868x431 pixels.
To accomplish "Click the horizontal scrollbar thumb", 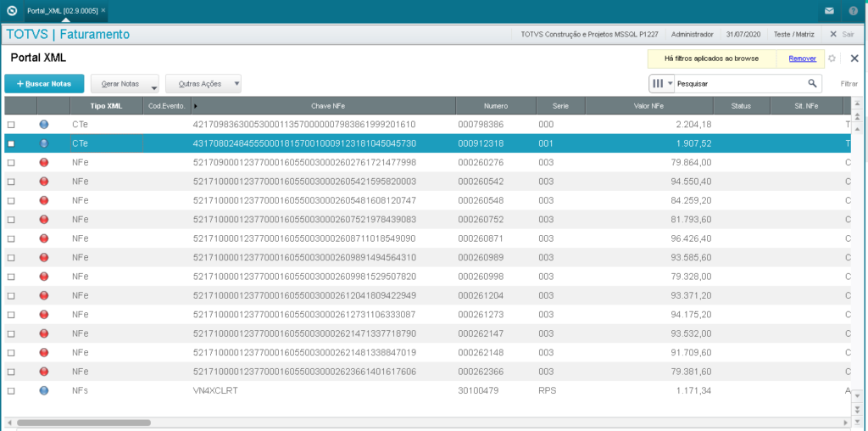I will 83,423.
